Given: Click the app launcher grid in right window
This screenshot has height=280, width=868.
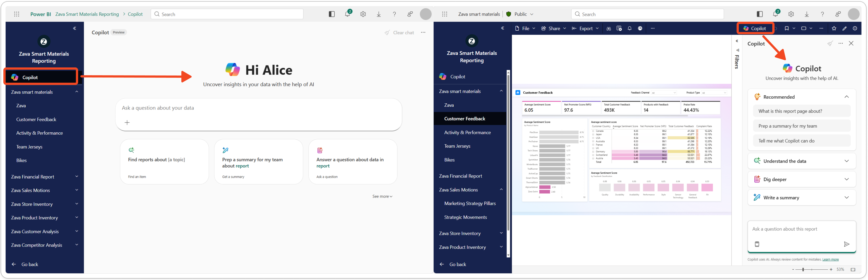Looking at the screenshot, I should tap(445, 14).
